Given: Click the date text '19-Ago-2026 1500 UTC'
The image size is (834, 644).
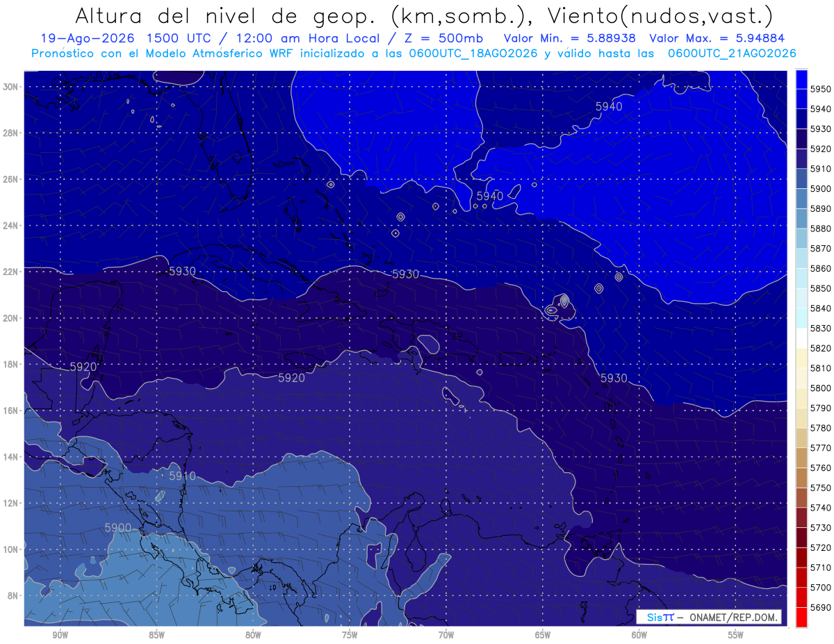Looking at the screenshot, I should 129,38.
